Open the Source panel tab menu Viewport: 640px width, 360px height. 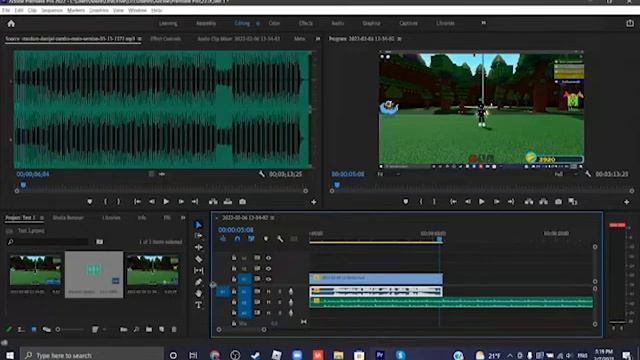coord(140,39)
